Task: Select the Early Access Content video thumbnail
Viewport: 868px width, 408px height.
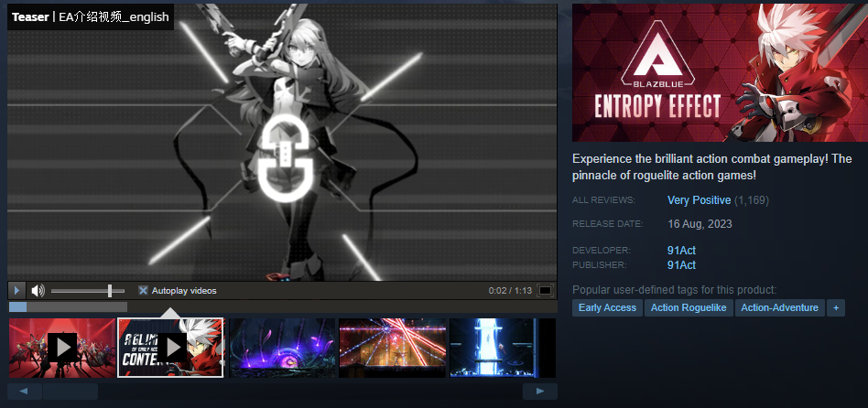Action: 170,348
